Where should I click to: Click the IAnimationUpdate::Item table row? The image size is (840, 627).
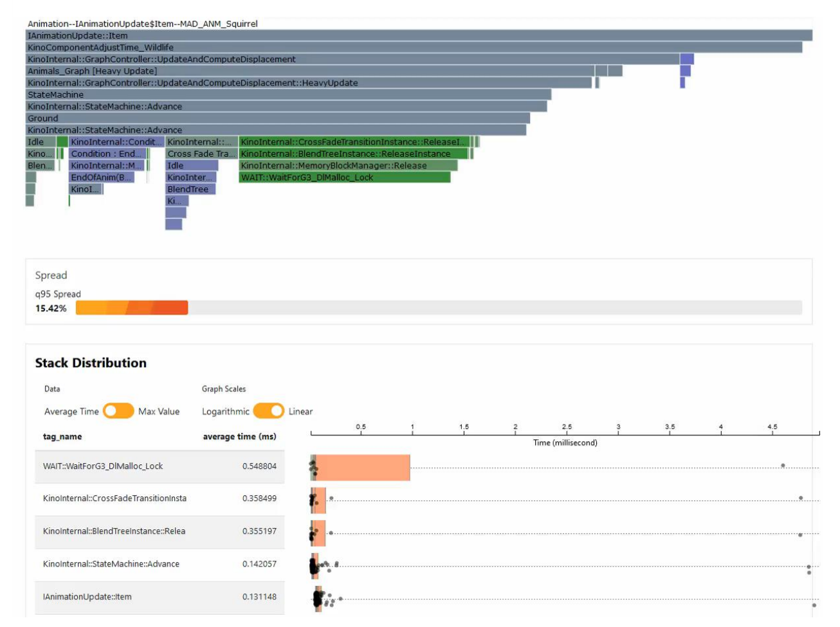160,597
